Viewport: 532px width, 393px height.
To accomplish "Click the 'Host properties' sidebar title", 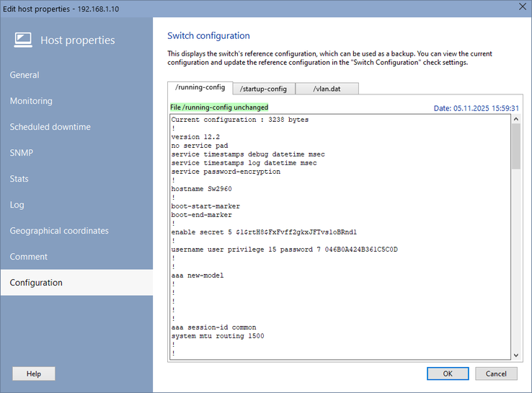I will coord(78,40).
